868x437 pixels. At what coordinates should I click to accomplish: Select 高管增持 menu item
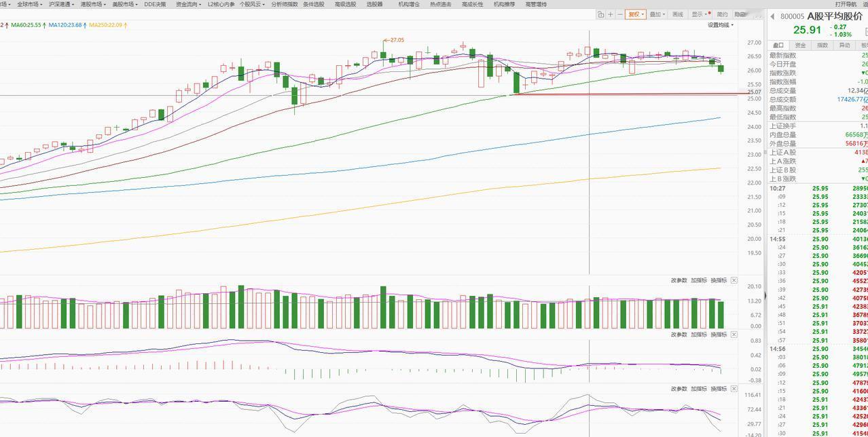point(536,4)
